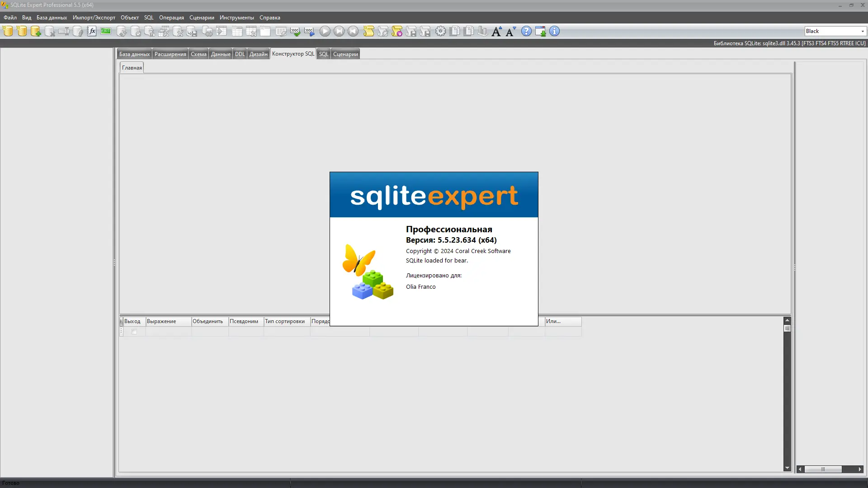Open the options gear icon

pyautogui.click(x=440, y=31)
